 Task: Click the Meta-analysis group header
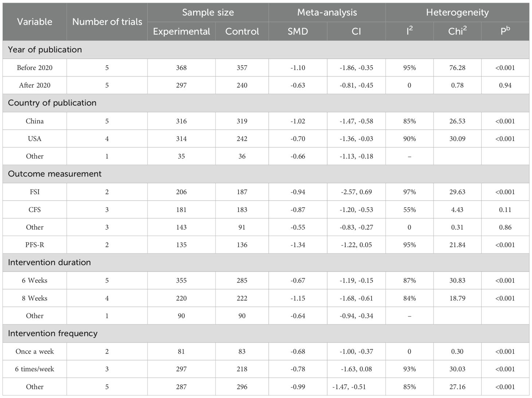coord(327,12)
